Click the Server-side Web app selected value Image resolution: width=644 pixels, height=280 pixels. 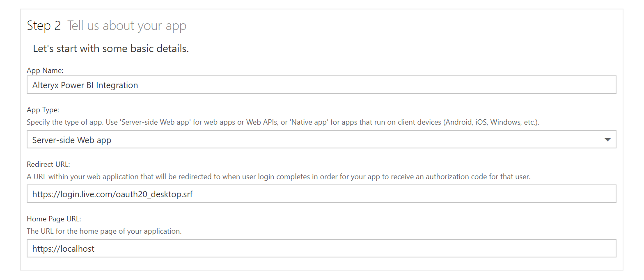click(x=71, y=140)
